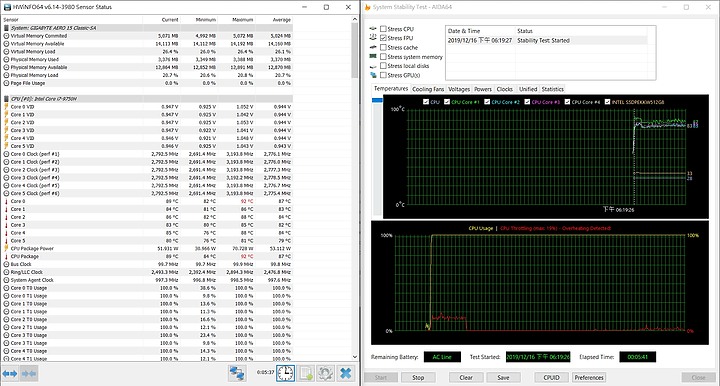Toggle the CPU Core #2 graph checkbox
Image resolution: width=720 pixels, height=386 pixels.
[487, 102]
